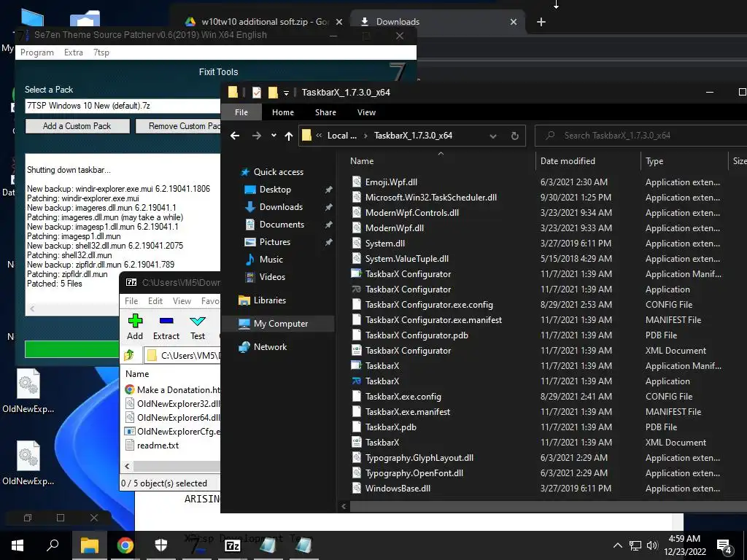Go back in File Explorer

pos(235,136)
